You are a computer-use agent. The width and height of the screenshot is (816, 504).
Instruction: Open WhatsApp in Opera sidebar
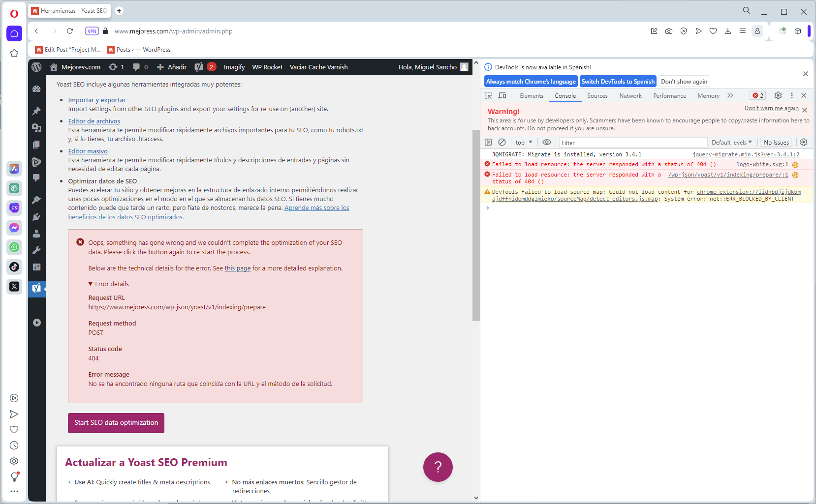pos(14,247)
